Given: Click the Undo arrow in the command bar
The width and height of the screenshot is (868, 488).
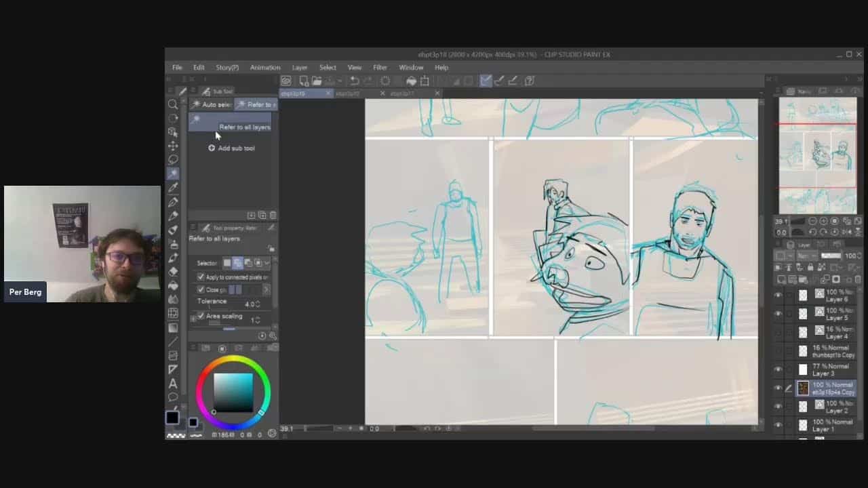Looking at the screenshot, I should (354, 81).
